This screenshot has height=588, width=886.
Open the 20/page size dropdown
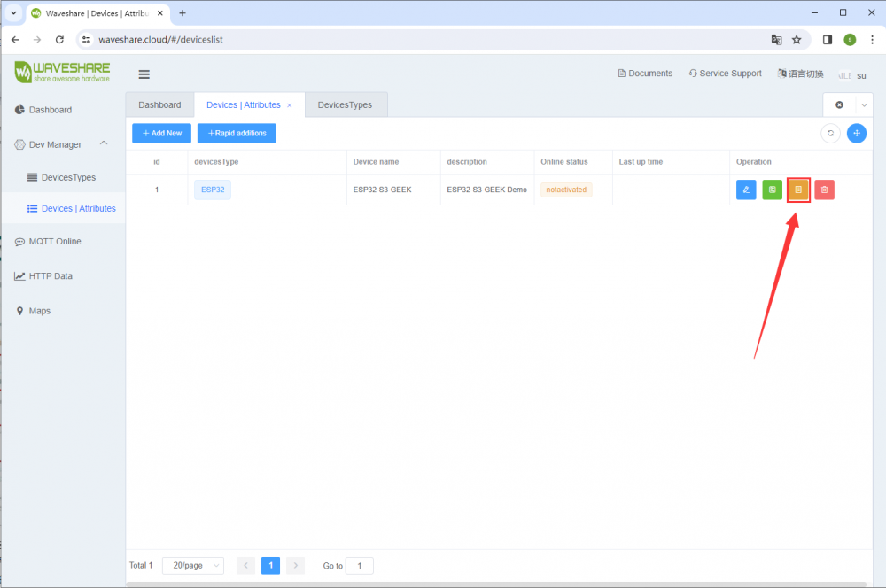point(192,565)
